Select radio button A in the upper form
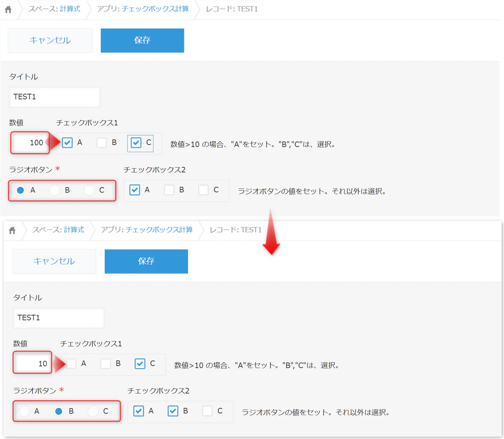 pos(20,191)
